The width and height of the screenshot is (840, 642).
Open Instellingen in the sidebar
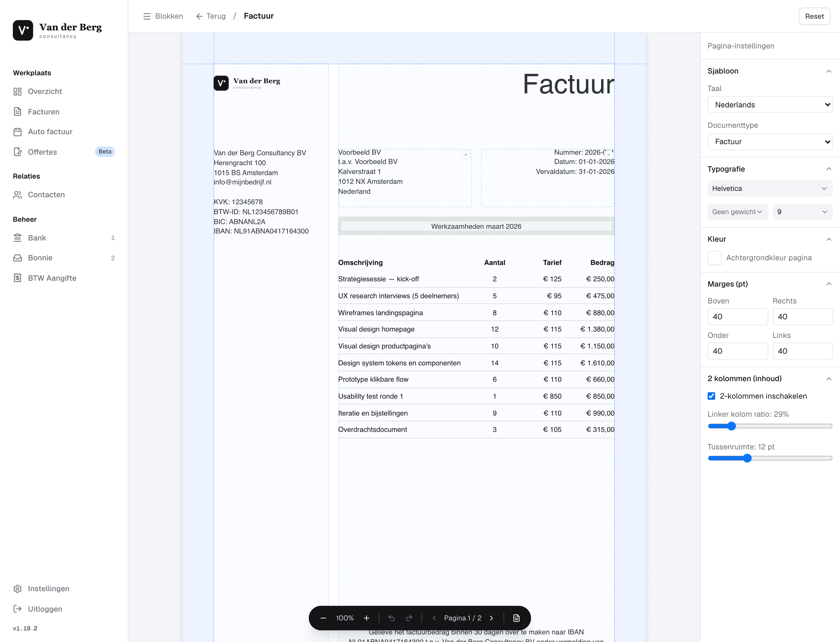64,589
